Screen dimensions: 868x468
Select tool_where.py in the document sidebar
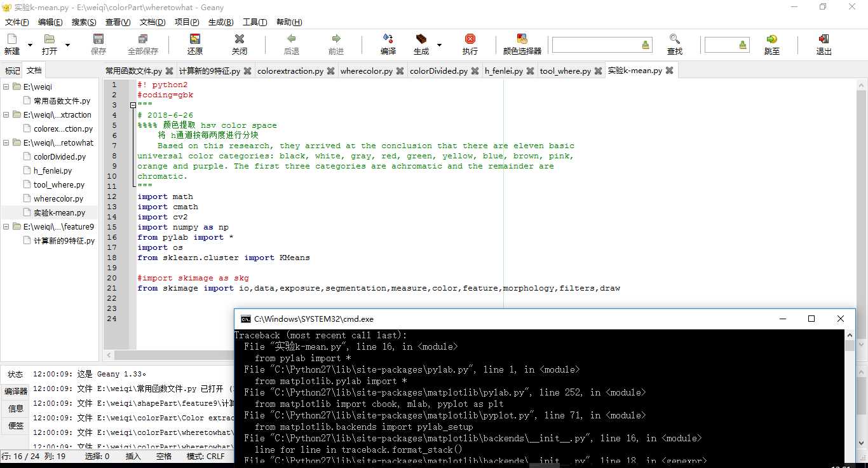[58, 185]
